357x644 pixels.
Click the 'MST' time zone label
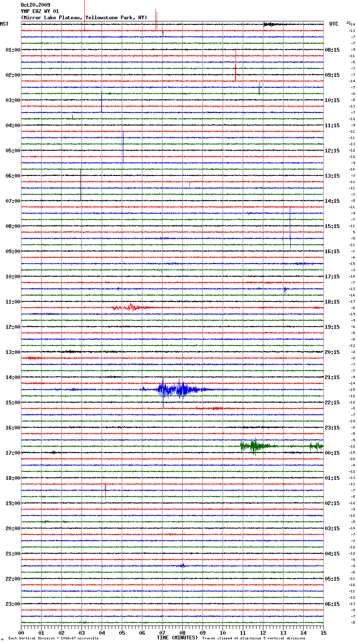[4, 24]
